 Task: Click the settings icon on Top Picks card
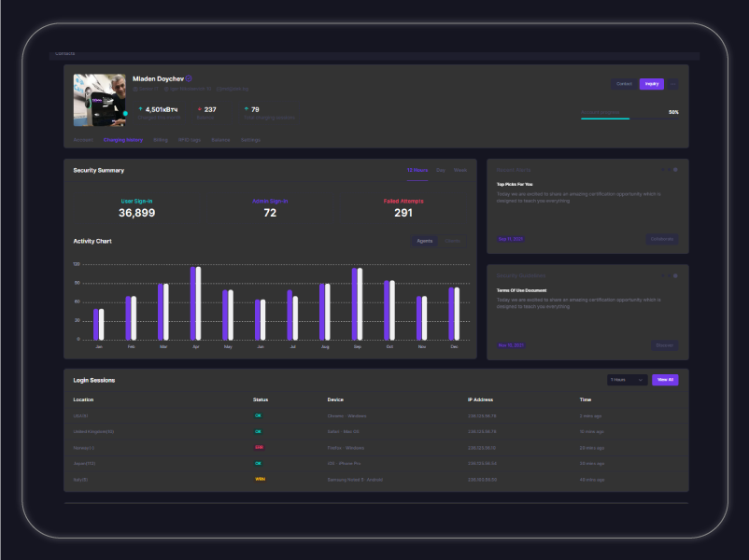click(x=675, y=170)
